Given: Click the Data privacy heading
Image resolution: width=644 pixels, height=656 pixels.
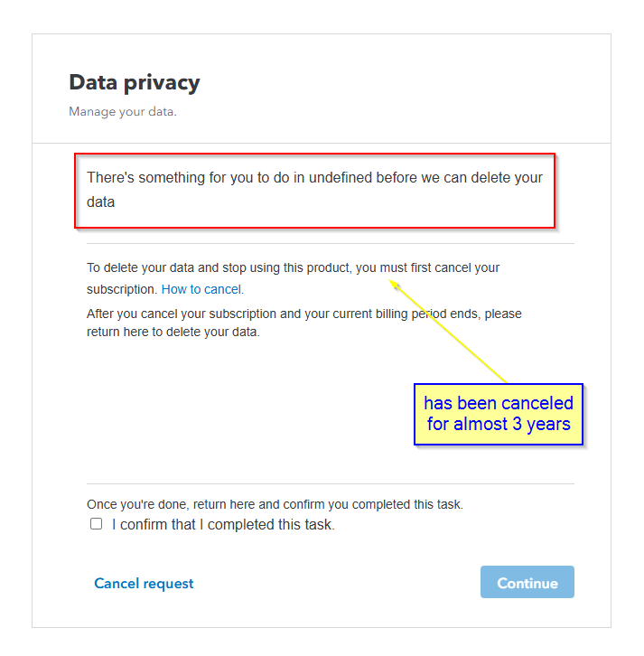Looking at the screenshot, I should tap(135, 83).
